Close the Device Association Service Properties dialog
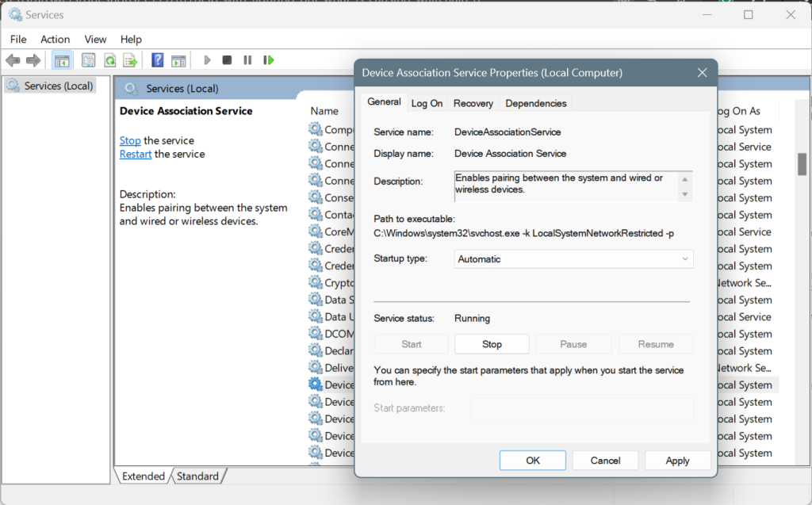812x505 pixels. point(703,73)
